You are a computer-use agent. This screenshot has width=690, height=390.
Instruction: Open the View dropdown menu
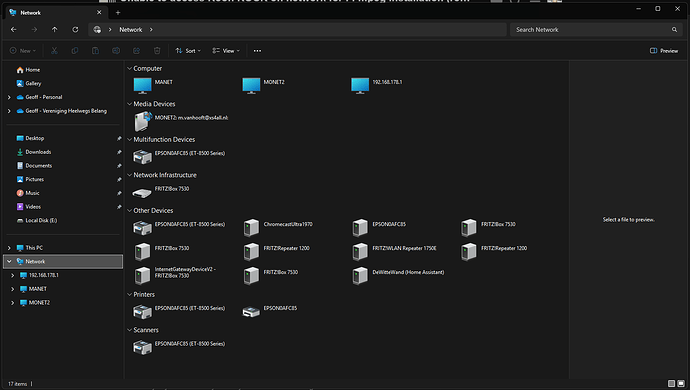[226, 51]
